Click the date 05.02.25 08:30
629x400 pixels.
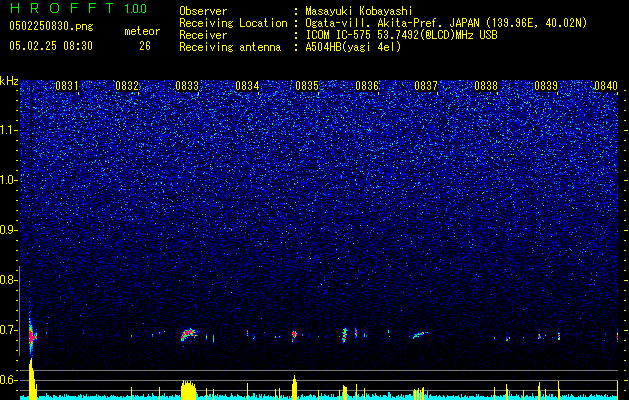click(x=51, y=46)
